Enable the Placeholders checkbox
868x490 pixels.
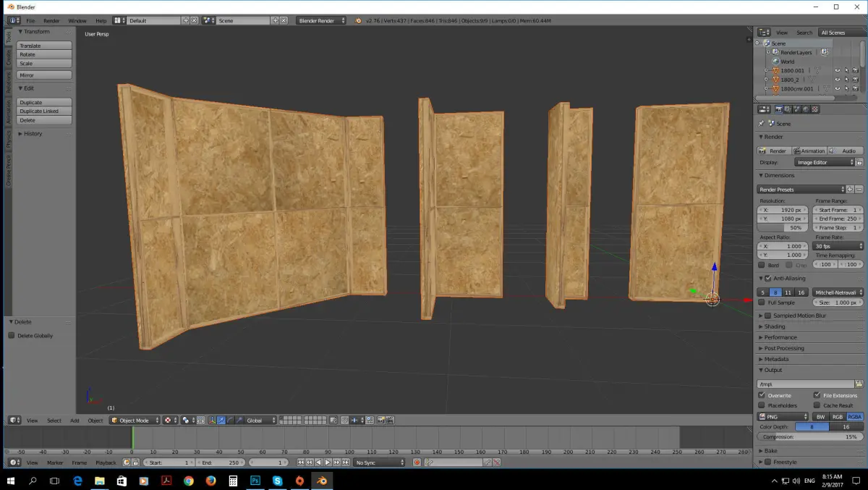click(x=762, y=405)
